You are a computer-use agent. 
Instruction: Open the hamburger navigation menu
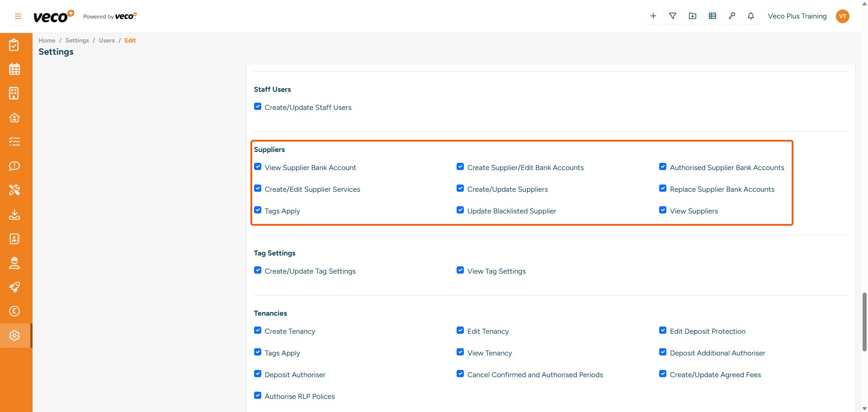18,16
